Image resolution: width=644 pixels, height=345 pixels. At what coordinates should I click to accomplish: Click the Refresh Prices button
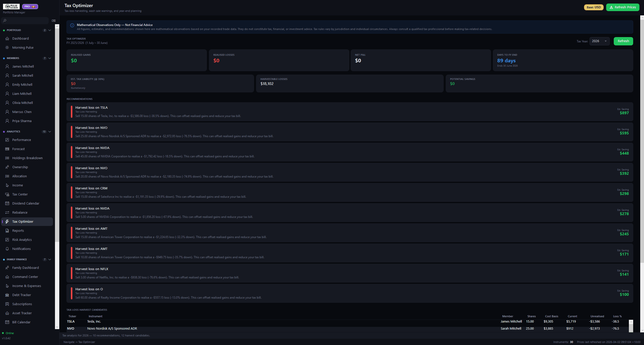click(622, 7)
